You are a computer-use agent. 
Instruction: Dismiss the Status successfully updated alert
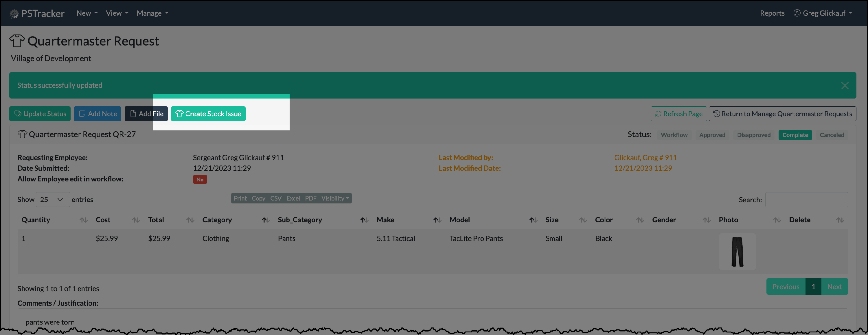coord(845,85)
